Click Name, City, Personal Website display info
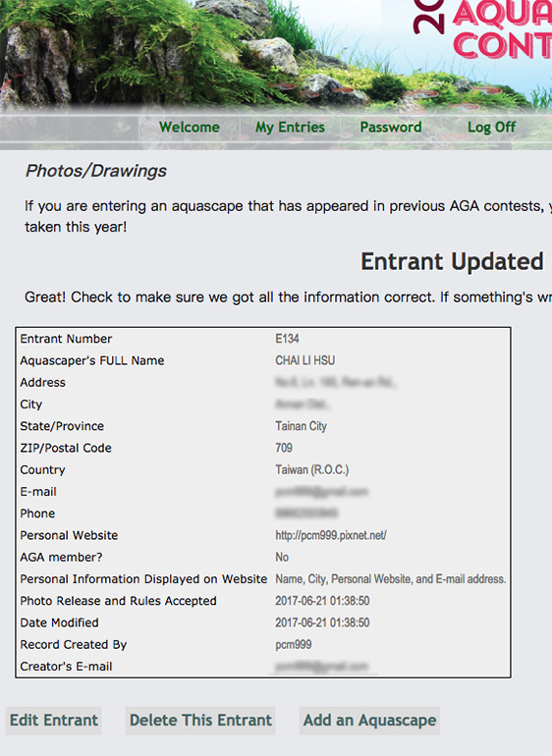The width and height of the screenshot is (552, 756). (x=391, y=579)
